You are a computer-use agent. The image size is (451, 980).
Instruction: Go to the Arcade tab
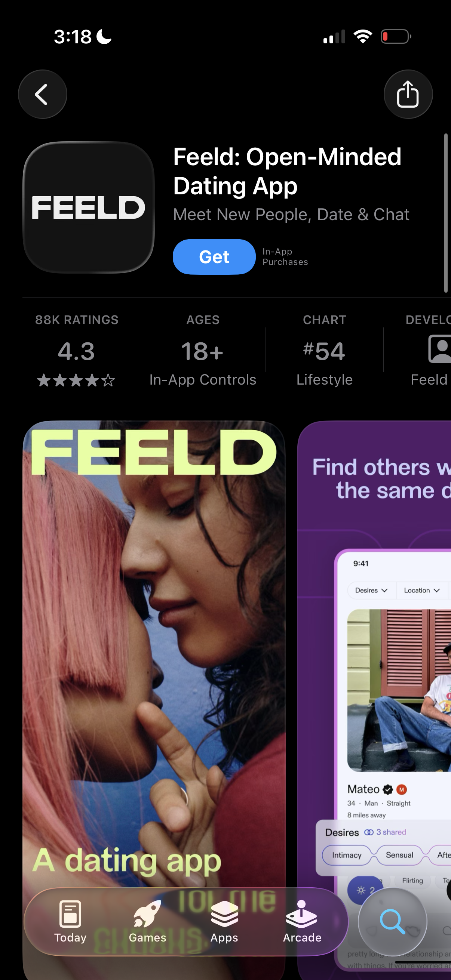coord(302,921)
